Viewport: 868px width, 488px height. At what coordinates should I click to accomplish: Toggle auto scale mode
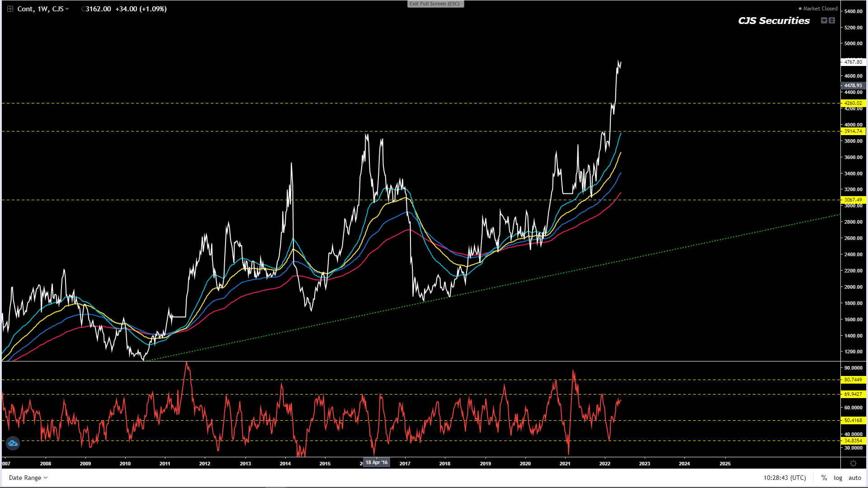854,478
